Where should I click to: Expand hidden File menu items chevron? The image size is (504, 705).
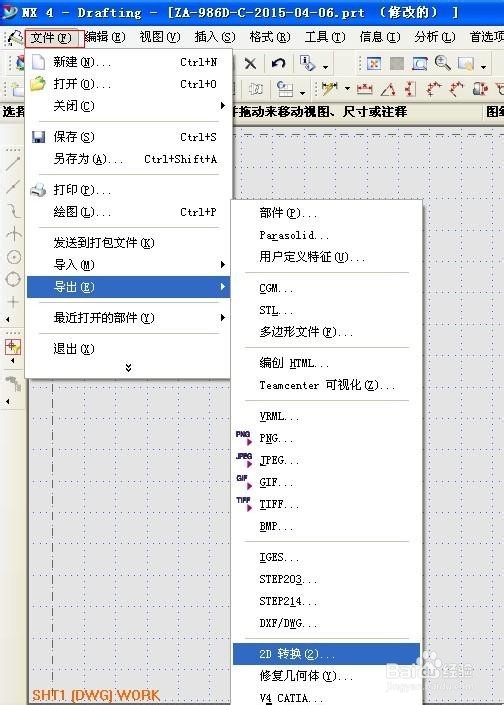[129, 368]
